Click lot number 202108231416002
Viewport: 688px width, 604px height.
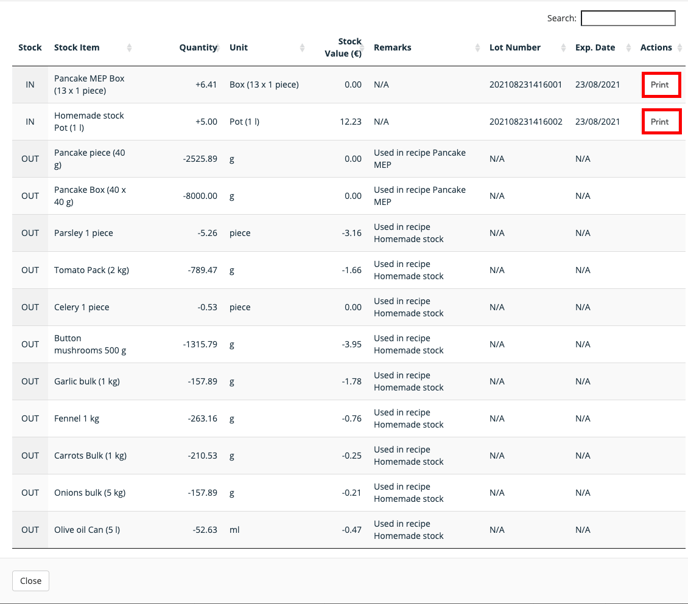pyautogui.click(x=526, y=122)
